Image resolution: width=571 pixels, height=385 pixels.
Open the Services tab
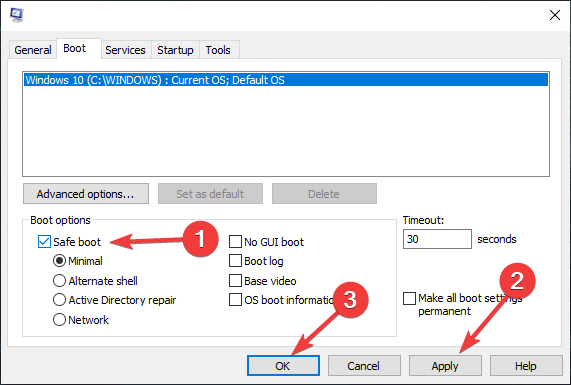[x=125, y=50]
